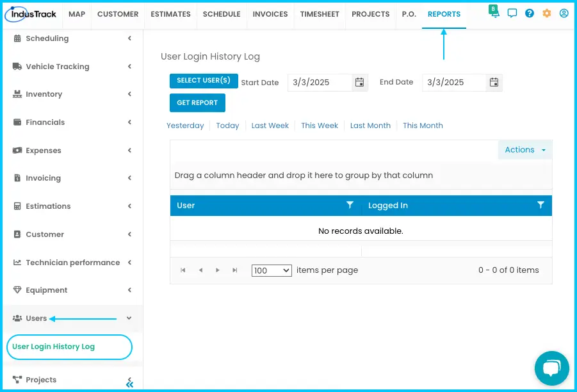Open the End Date calendar picker icon
Screen dimensions: 577x392
click(x=494, y=82)
